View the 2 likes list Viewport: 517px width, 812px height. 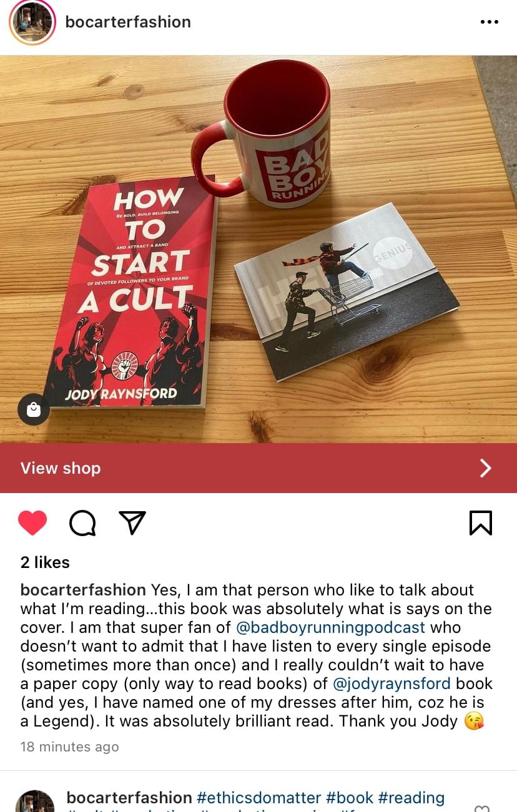pos(45,562)
